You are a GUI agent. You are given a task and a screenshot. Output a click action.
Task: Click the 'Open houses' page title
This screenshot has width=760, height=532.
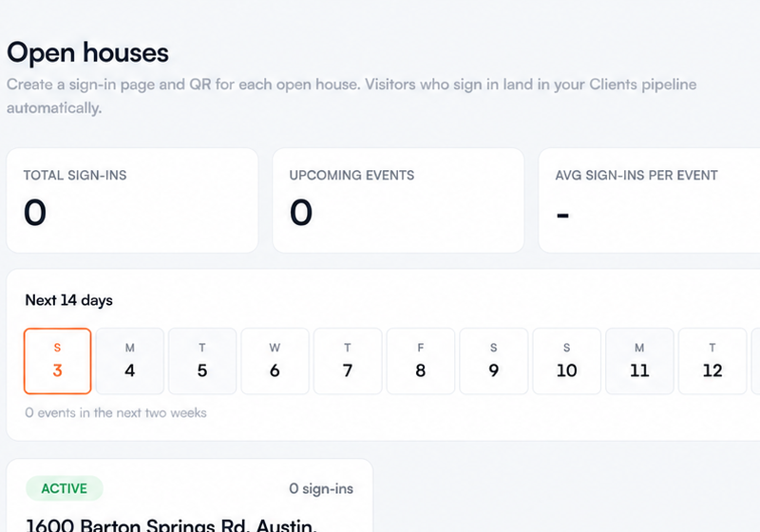click(87, 52)
